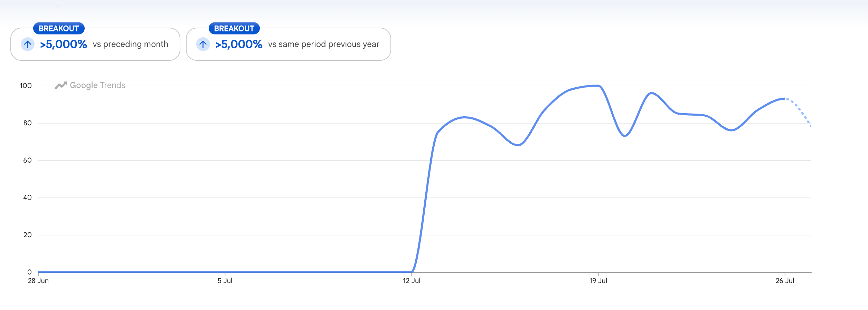Click the Google Trends chart-line logo icon
The image size is (868, 310).
(60, 85)
